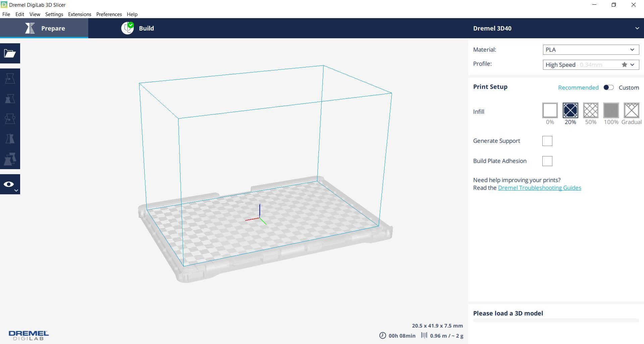Open the Dremel Troubleshooting Guides link
The width and height of the screenshot is (644, 344).
pos(539,188)
